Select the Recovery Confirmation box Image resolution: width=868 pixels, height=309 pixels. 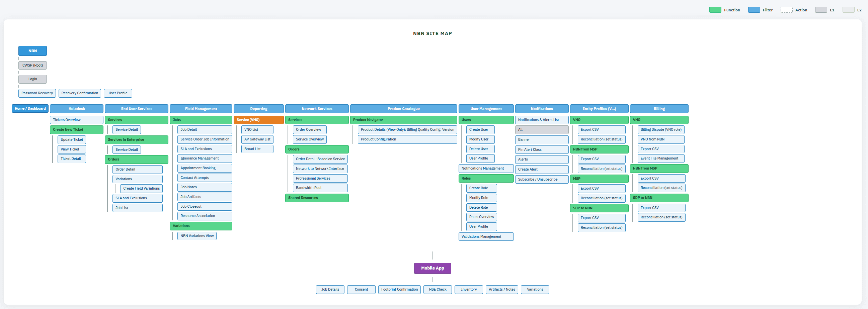tap(80, 93)
